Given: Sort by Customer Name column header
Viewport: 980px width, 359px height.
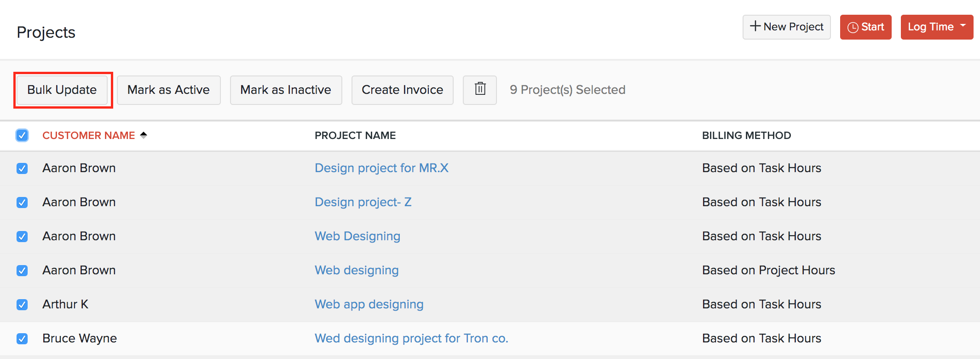Looking at the screenshot, I should [x=88, y=135].
